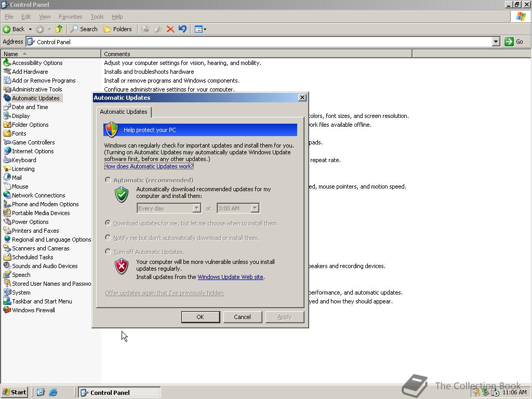This screenshot has height=399, width=532.
Task: Click the Date and Time icon
Action: 7,107
